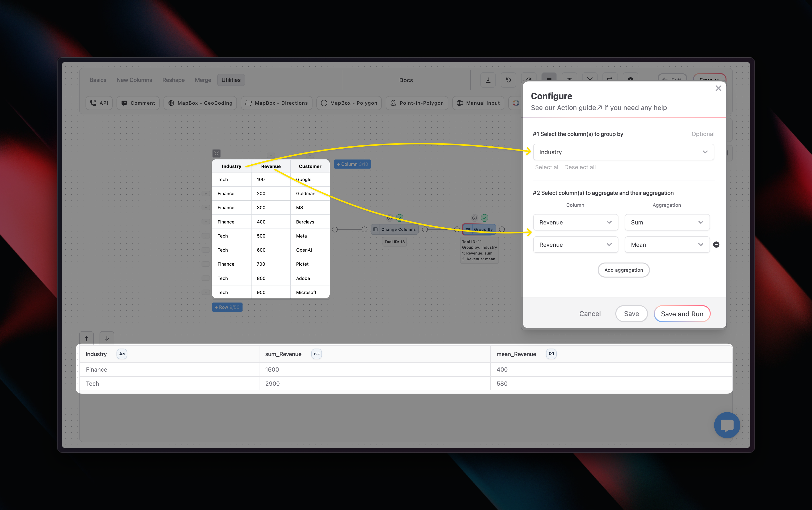Remove the Finance 200 Goldman row with minus button
Screen dimensions: 812x510
point(206,194)
